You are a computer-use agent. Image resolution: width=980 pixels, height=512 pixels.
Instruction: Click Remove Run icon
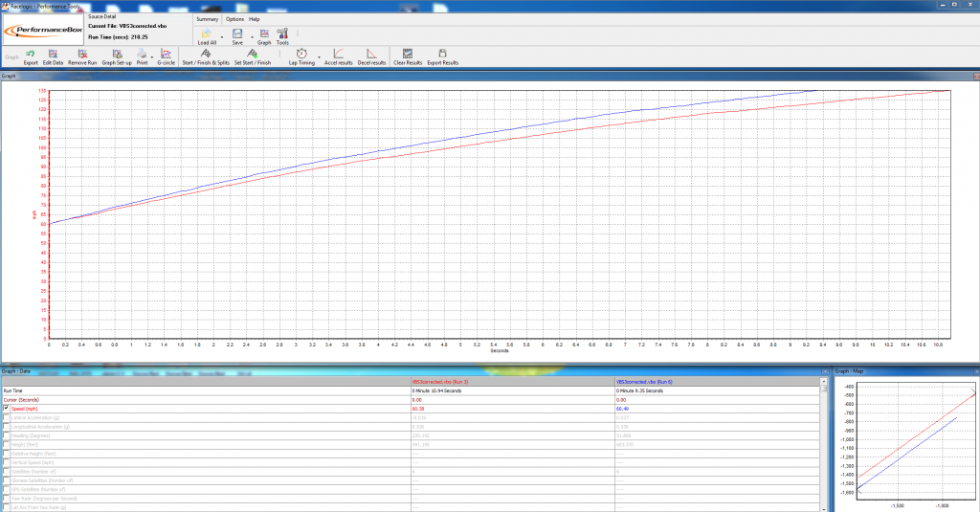82,55
